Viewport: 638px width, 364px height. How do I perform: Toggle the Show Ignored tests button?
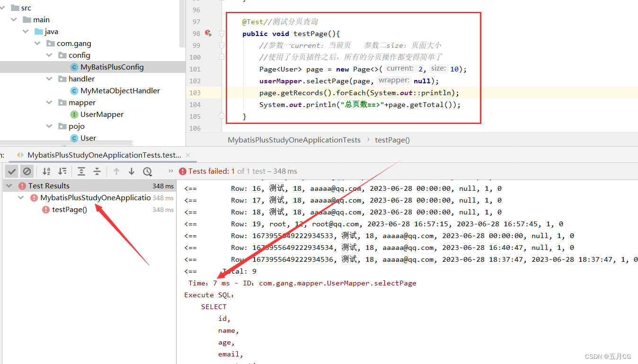(27, 171)
